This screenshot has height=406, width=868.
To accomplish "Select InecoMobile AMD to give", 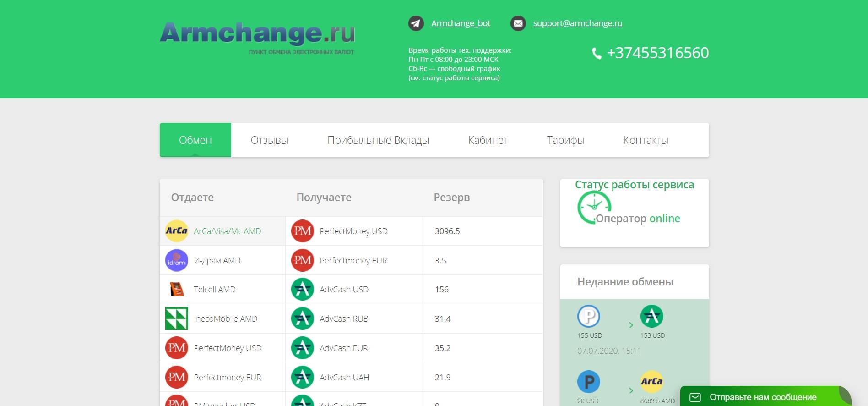I will tap(222, 318).
